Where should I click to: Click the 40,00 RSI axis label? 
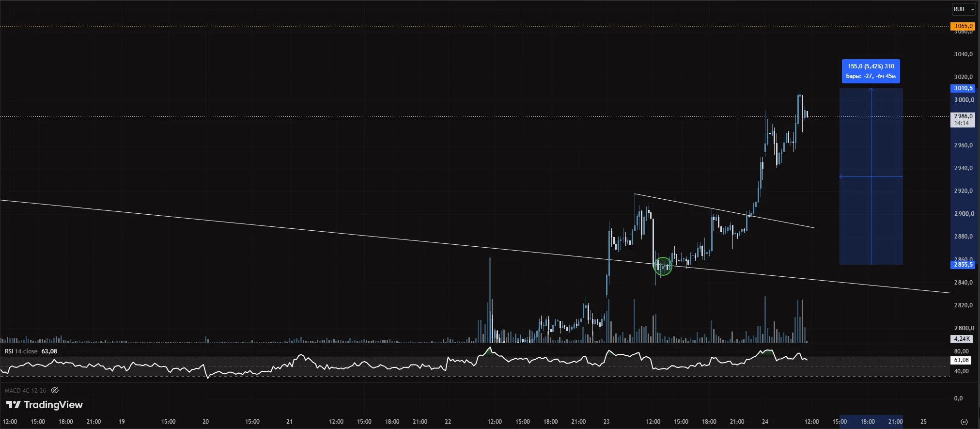[x=962, y=371]
